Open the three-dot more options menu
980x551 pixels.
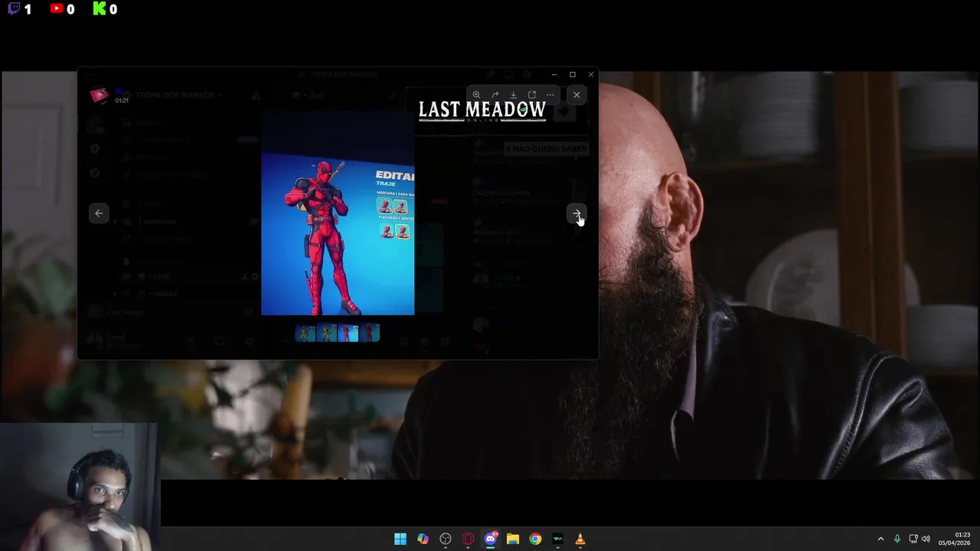click(x=550, y=95)
